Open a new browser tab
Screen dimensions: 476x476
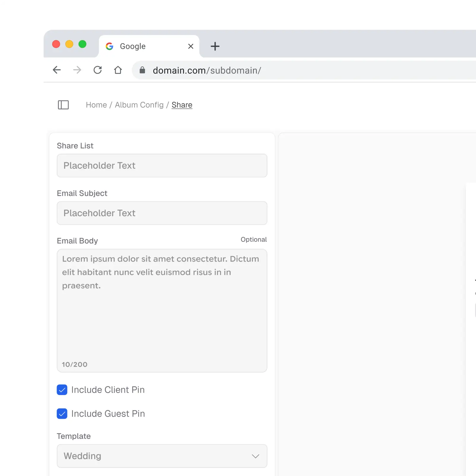tap(215, 46)
